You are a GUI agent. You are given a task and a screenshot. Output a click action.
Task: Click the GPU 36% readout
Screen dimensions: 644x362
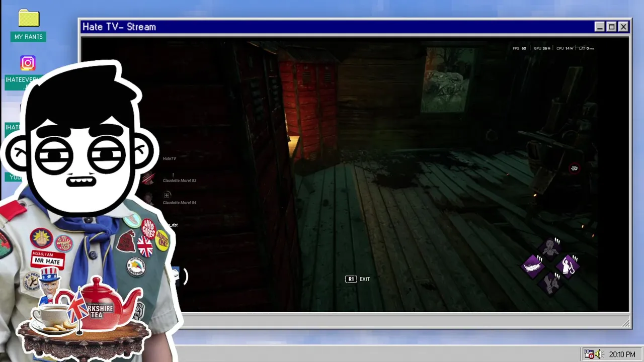tap(542, 48)
